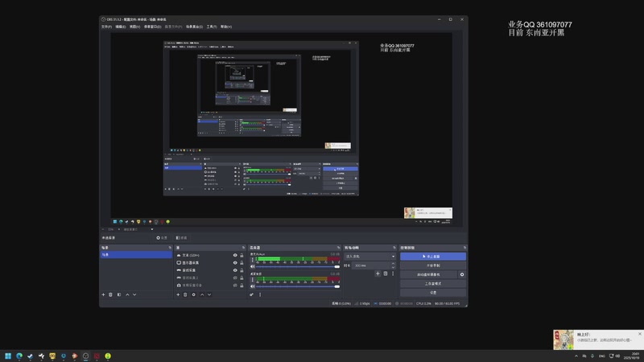The width and height of the screenshot is (644, 362).
Task: Close the notification popup at bottom right
Action: 639,334
